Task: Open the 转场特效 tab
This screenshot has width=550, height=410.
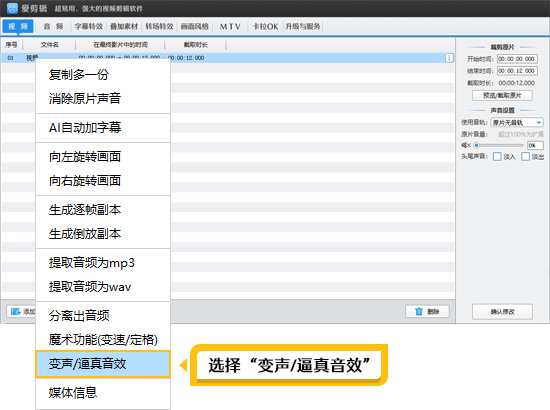Action: (159, 27)
